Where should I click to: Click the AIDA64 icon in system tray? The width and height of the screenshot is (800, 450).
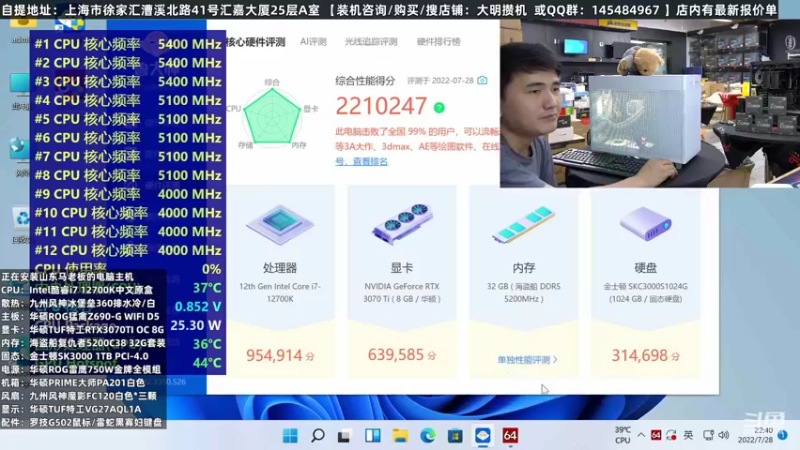point(656,435)
